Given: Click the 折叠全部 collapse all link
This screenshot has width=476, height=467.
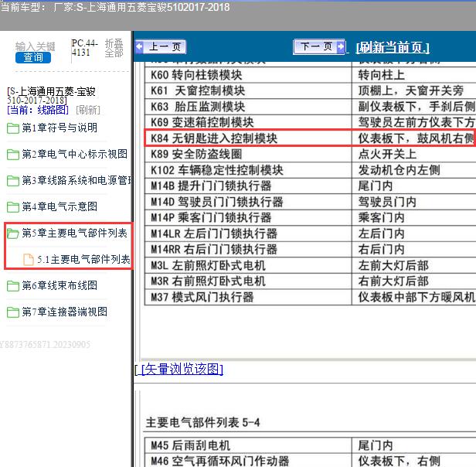Looking at the screenshot, I should pos(114,48).
